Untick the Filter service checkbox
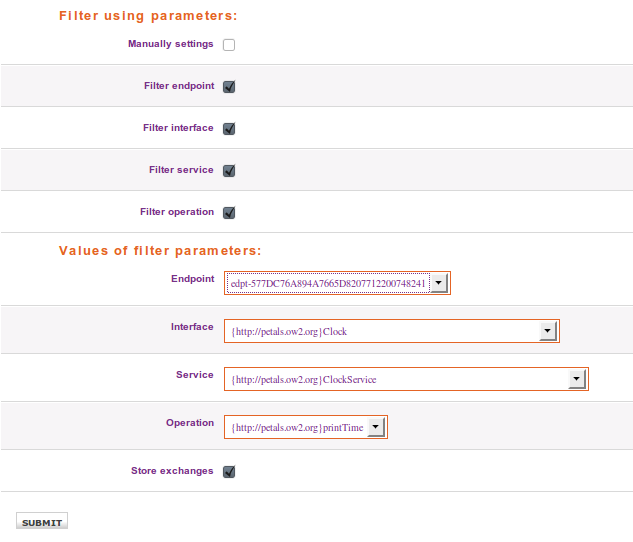Screen dimensions: 633x542 coord(229,171)
